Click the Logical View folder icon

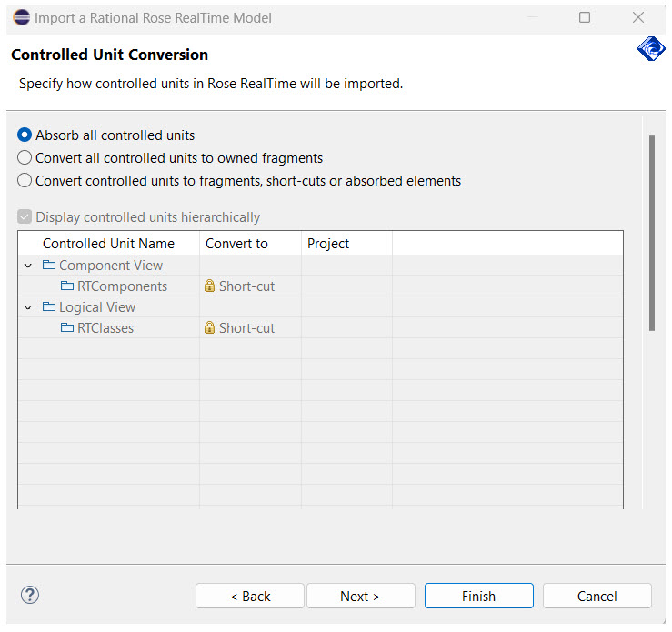49,307
